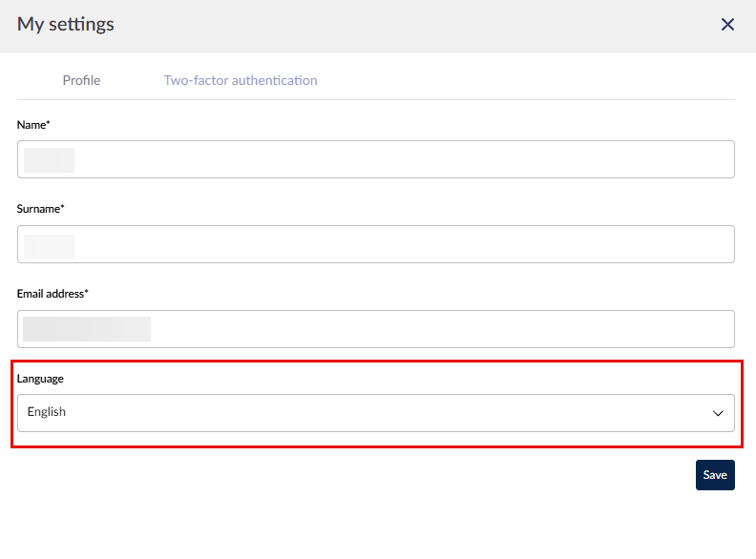756x559 pixels.
Task: Click the blank area left of Save
Action: (x=382, y=475)
